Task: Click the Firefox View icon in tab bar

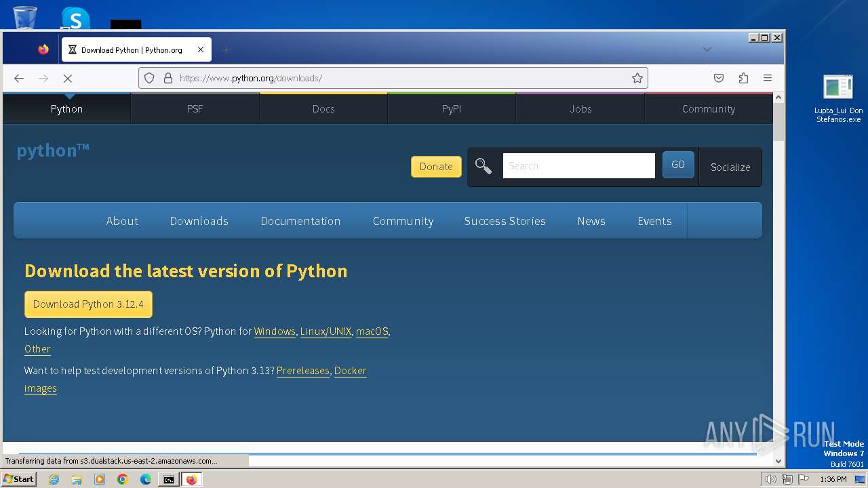Action: click(x=43, y=49)
